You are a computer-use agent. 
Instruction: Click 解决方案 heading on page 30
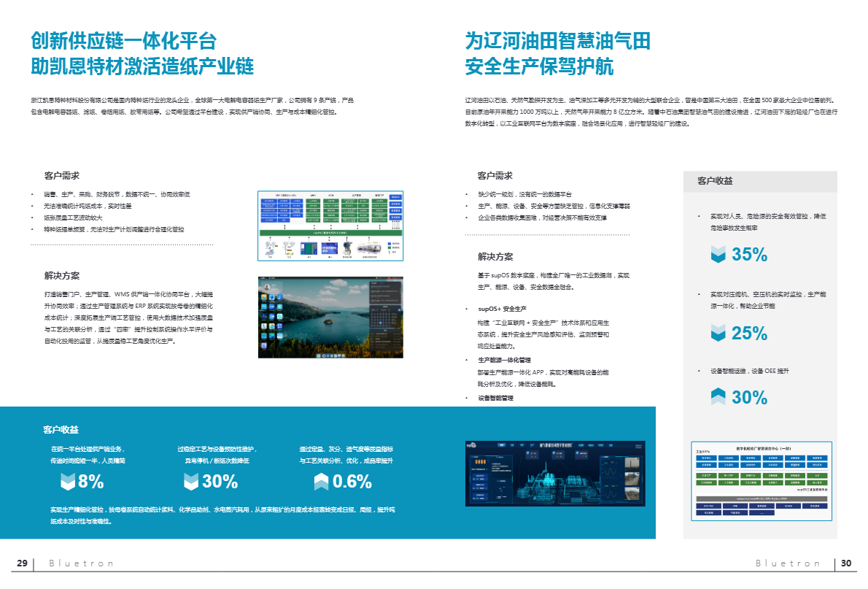(x=495, y=256)
